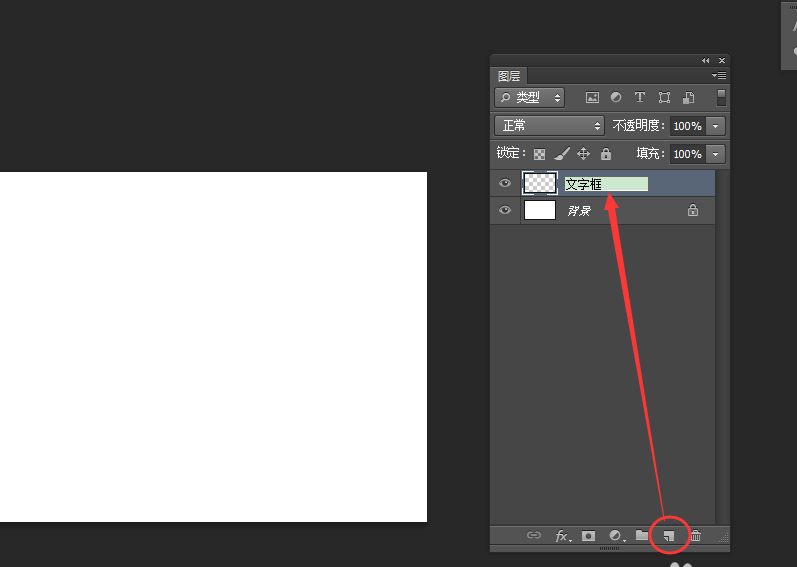Create a new group folder
Viewport: 797px width, 567px height.
coord(642,535)
